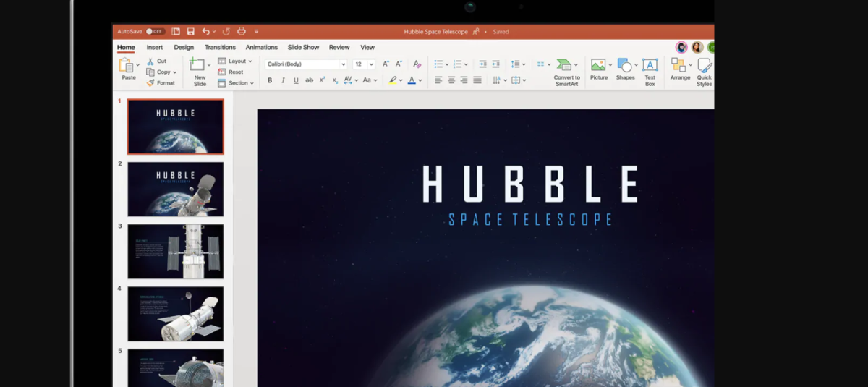Undo the last action
Image resolution: width=868 pixels, height=387 pixels.
[x=206, y=32]
